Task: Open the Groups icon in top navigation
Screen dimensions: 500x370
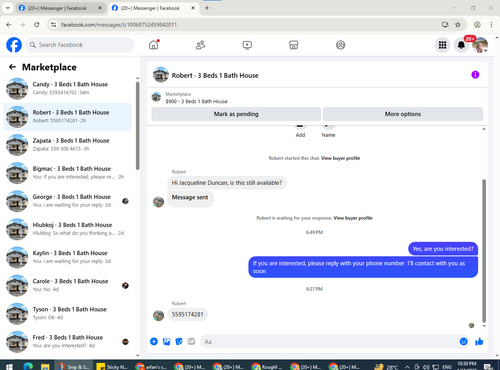Action: pos(340,45)
